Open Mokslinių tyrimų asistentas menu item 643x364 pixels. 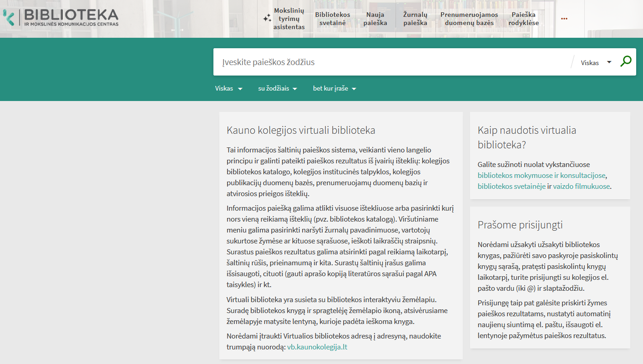pos(289,19)
